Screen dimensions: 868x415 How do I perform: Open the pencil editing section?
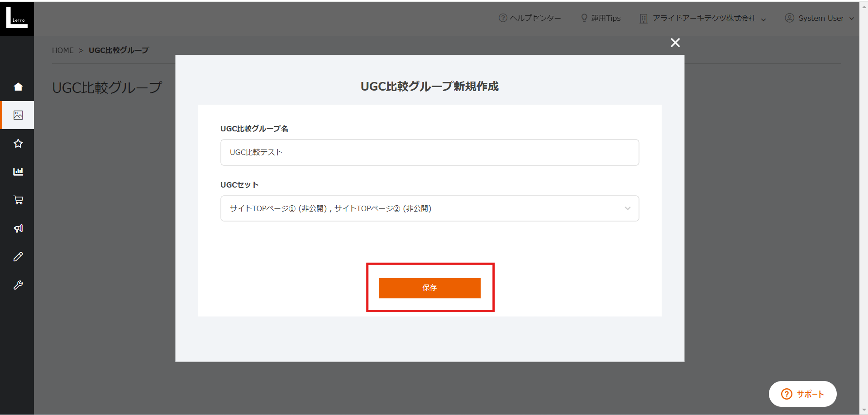tap(18, 256)
